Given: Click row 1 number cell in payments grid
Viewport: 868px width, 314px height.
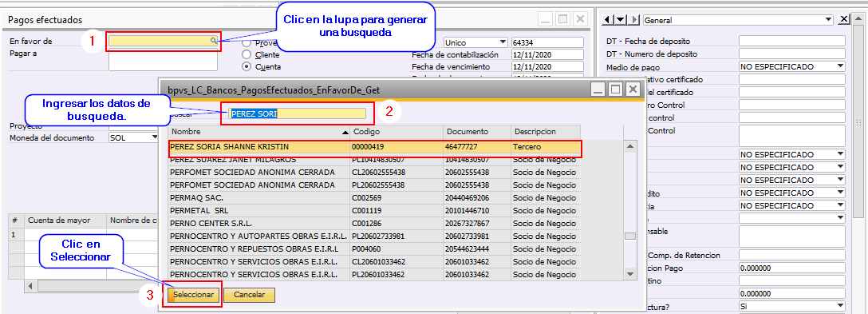Looking at the screenshot, I should pos(17,234).
